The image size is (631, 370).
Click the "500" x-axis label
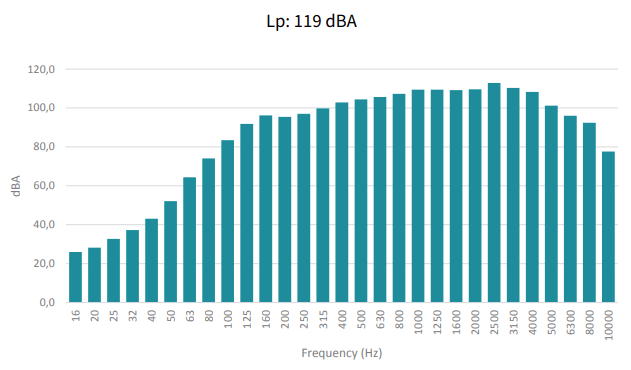pyautogui.click(x=361, y=318)
